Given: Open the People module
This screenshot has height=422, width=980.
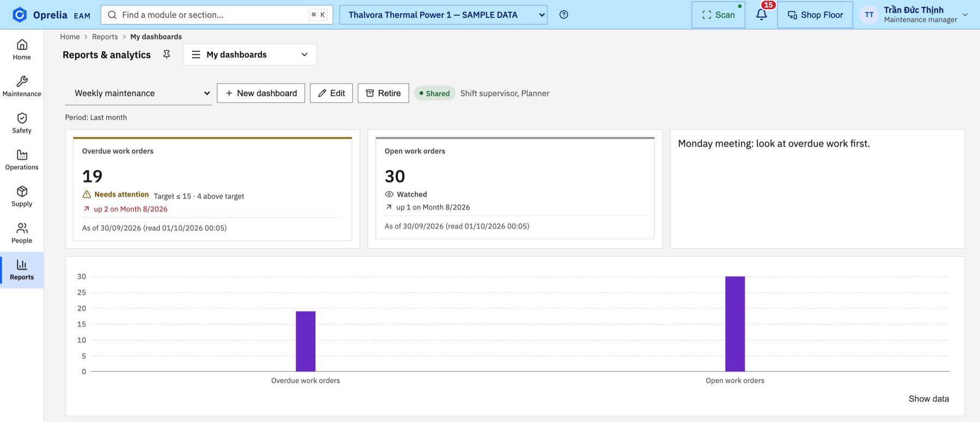Looking at the screenshot, I should click(22, 233).
